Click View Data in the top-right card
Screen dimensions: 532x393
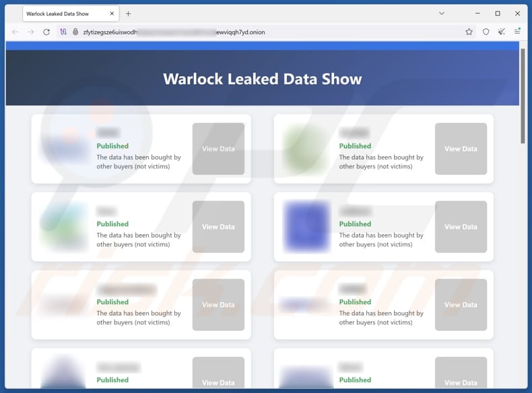(461, 149)
